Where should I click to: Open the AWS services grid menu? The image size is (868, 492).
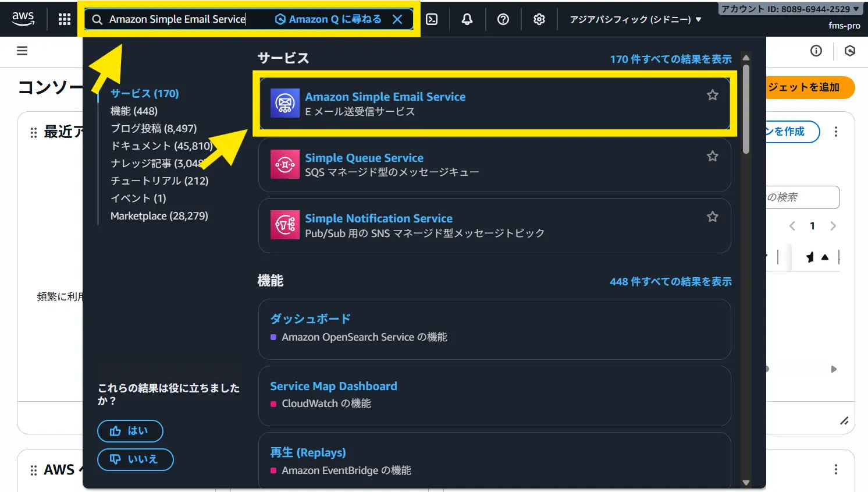click(x=65, y=19)
